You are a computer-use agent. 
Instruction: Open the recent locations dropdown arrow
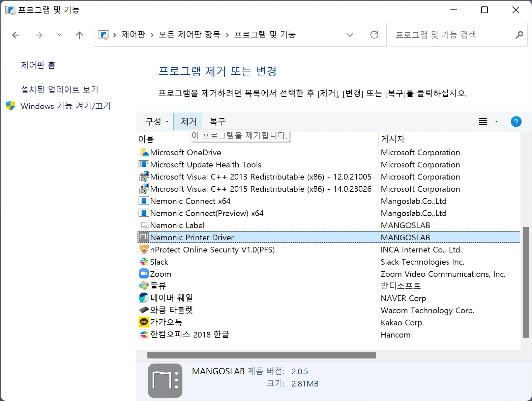tap(59, 35)
